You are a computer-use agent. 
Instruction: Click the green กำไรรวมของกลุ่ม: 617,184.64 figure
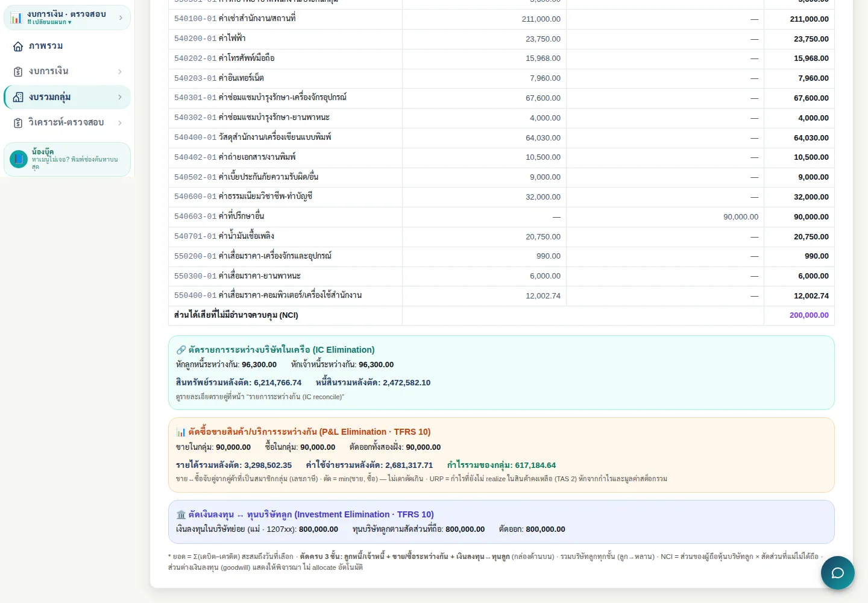(502, 465)
